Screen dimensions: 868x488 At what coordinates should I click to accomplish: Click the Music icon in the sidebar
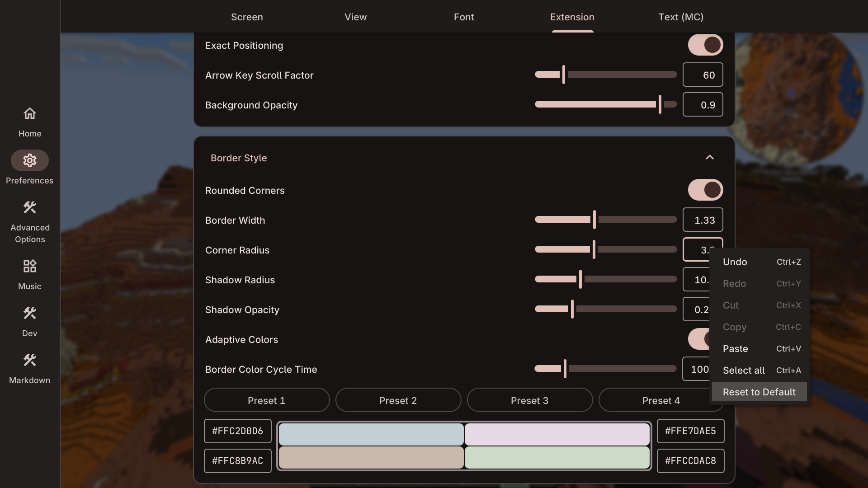click(x=29, y=266)
